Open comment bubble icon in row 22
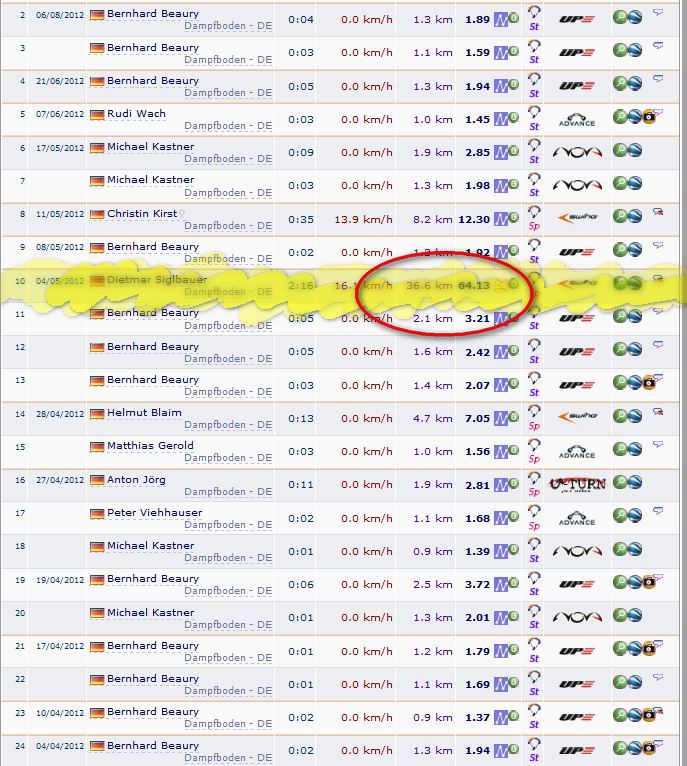Screen dimensions: 687x766 [658, 677]
